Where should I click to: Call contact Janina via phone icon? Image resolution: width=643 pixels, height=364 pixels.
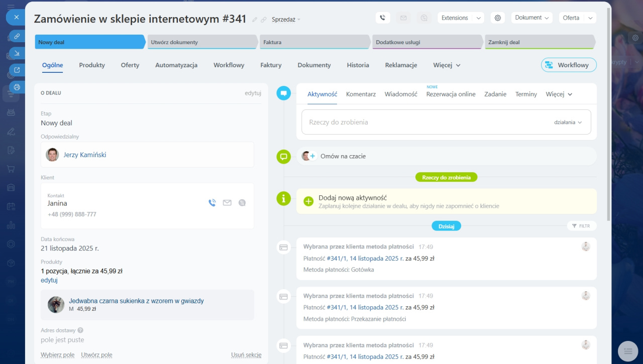tap(212, 203)
